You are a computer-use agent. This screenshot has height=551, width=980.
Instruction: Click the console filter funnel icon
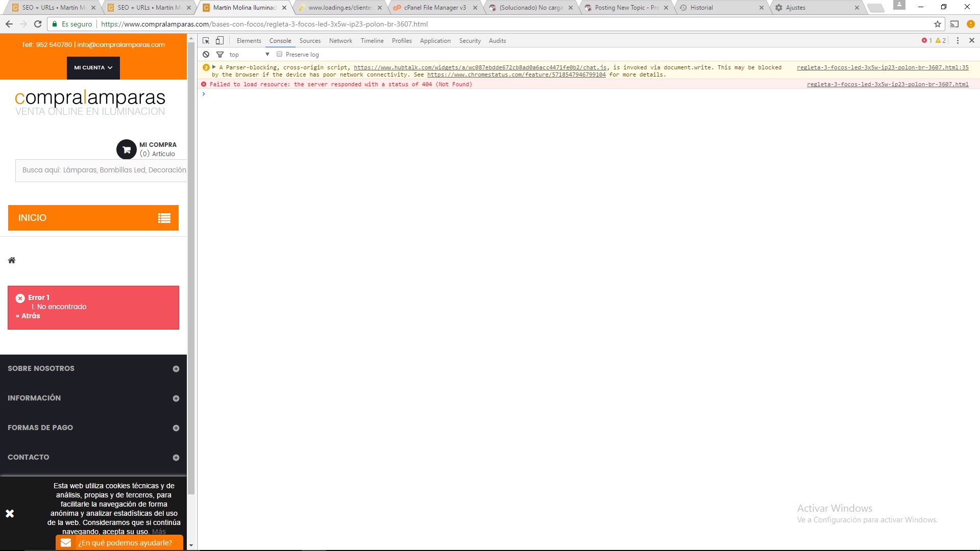tap(220, 55)
